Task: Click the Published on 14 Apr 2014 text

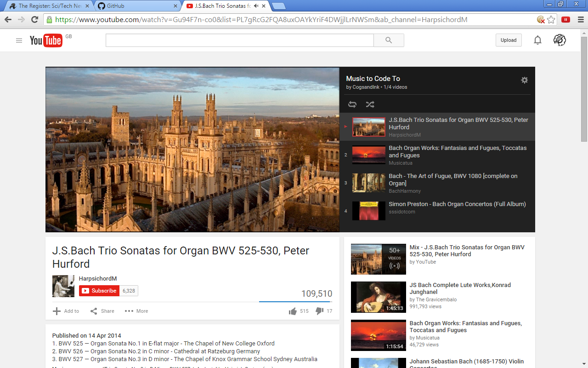Action: coord(87,335)
